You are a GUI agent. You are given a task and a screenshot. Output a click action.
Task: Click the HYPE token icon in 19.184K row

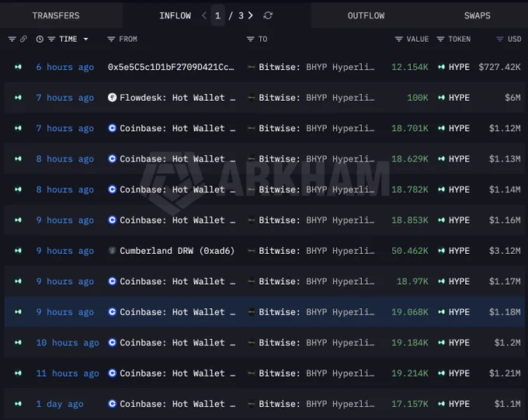[x=442, y=342]
